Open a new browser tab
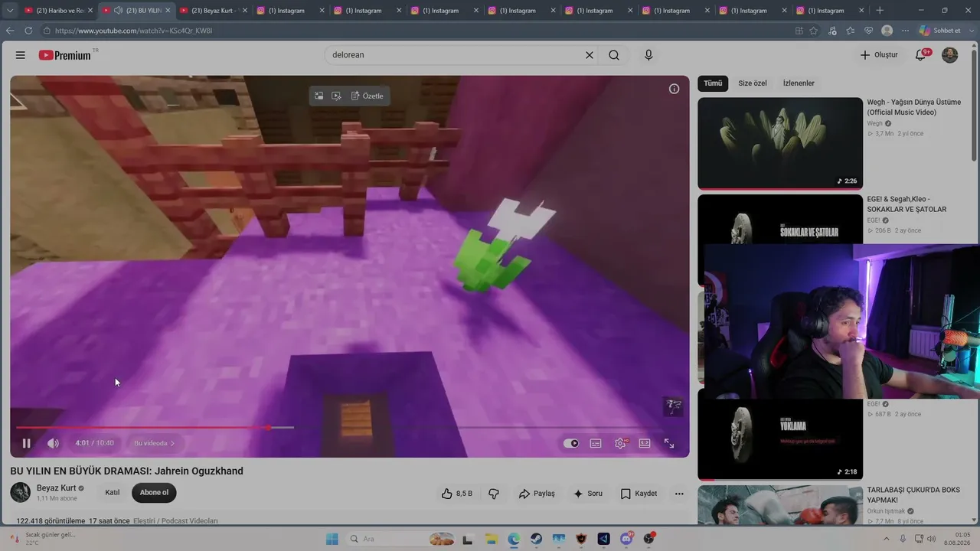The height and width of the screenshot is (551, 980). coord(880,11)
